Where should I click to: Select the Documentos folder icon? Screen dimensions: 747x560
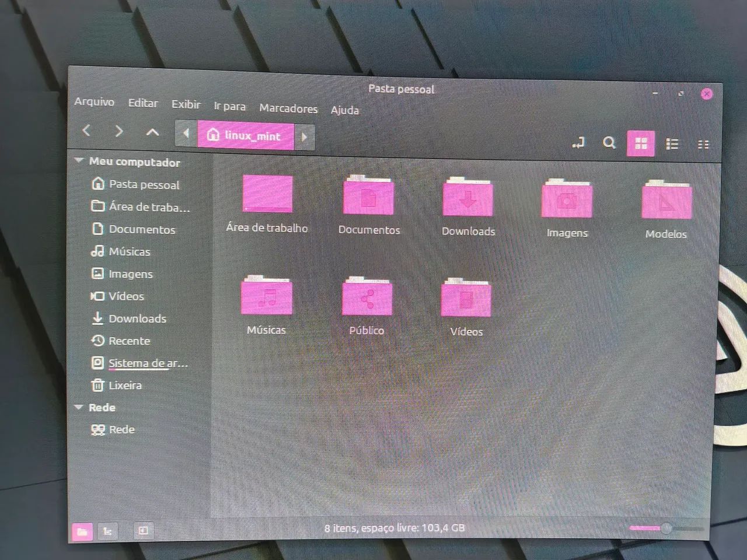pos(368,195)
